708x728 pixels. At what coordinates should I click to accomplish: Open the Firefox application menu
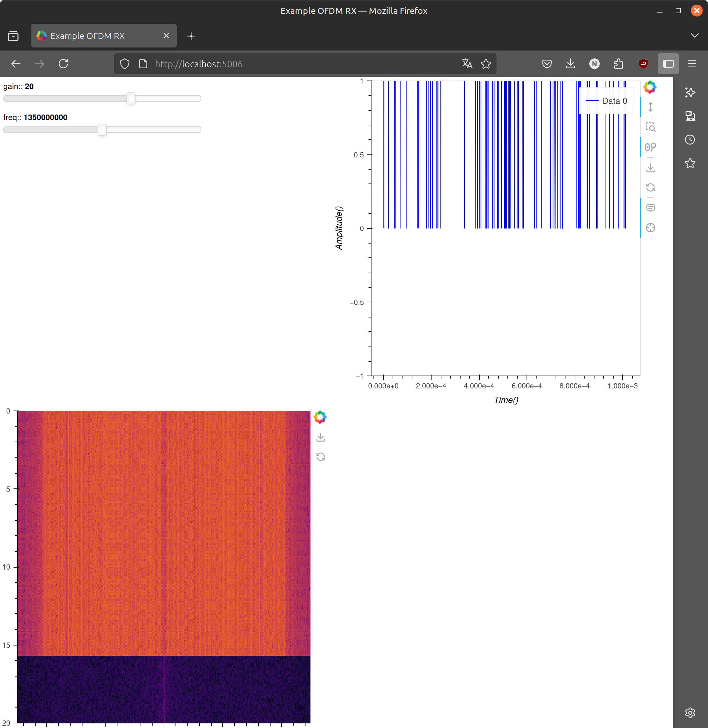pos(692,64)
